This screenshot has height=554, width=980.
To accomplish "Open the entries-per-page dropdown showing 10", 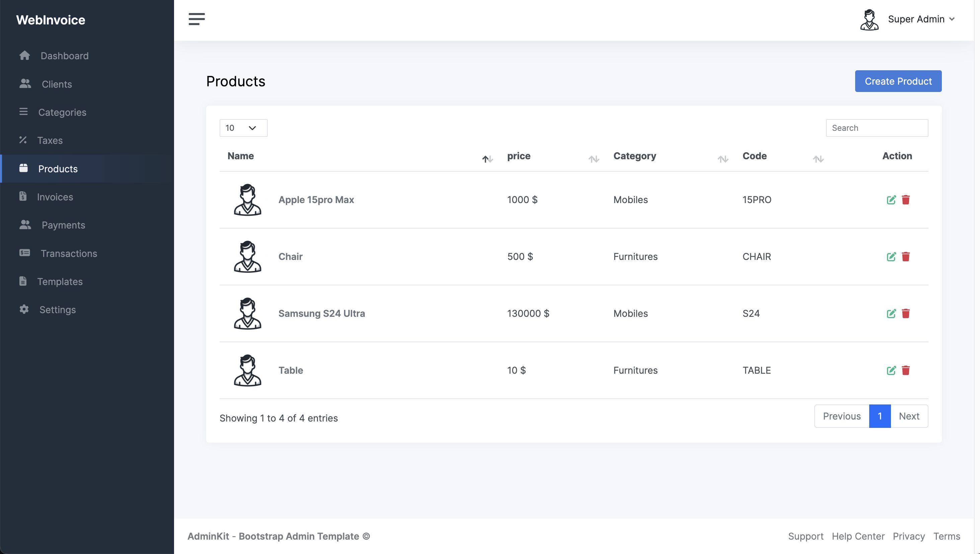I will tap(243, 128).
